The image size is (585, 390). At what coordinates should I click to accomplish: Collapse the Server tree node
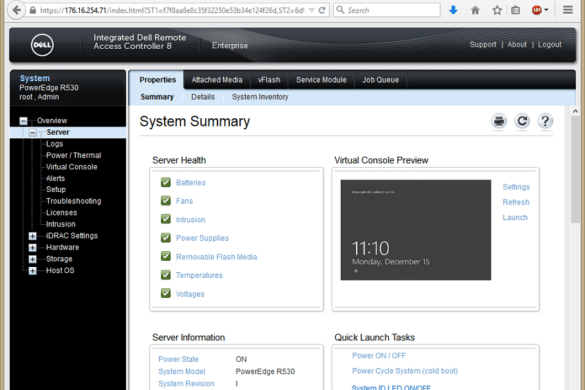[33, 132]
